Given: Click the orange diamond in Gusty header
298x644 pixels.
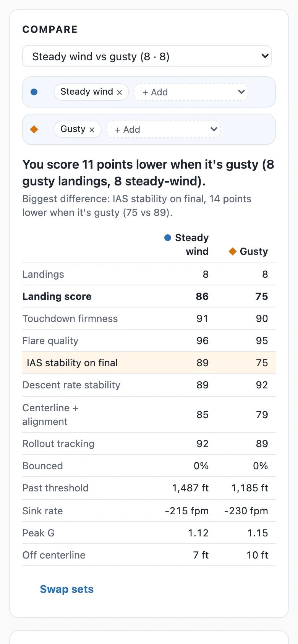Looking at the screenshot, I should tap(232, 251).
